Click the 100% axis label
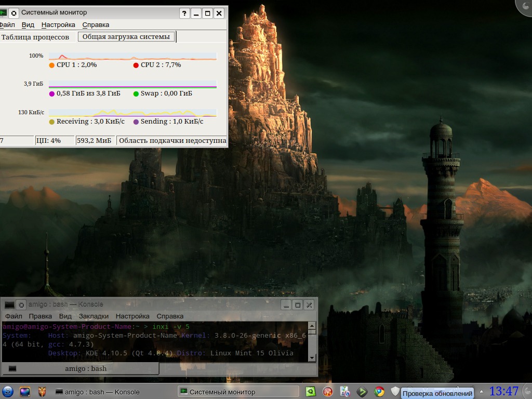 coord(36,56)
